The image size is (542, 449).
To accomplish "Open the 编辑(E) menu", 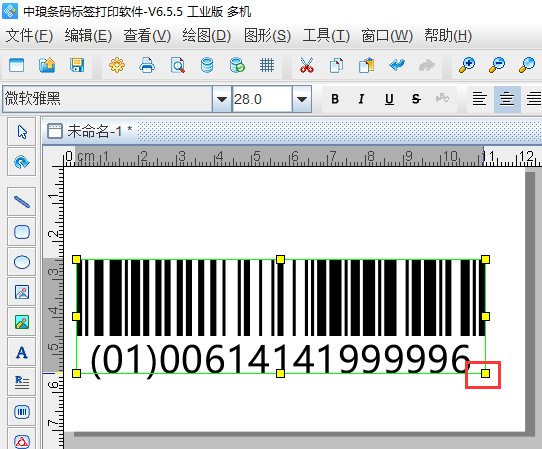I will 88,36.
